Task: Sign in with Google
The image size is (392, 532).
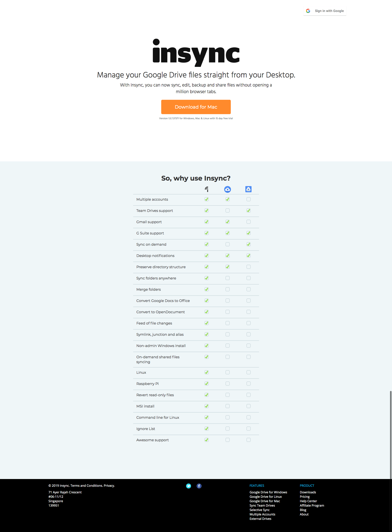Action: [325, 11]
